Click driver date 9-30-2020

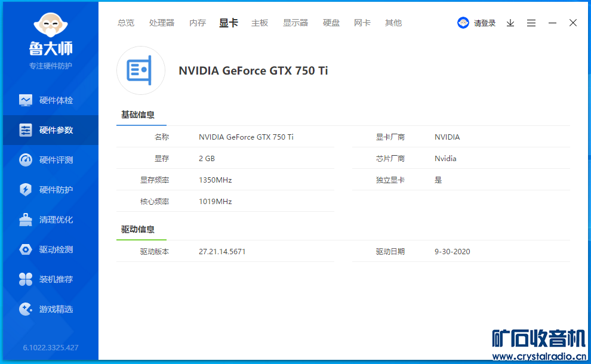453,252
